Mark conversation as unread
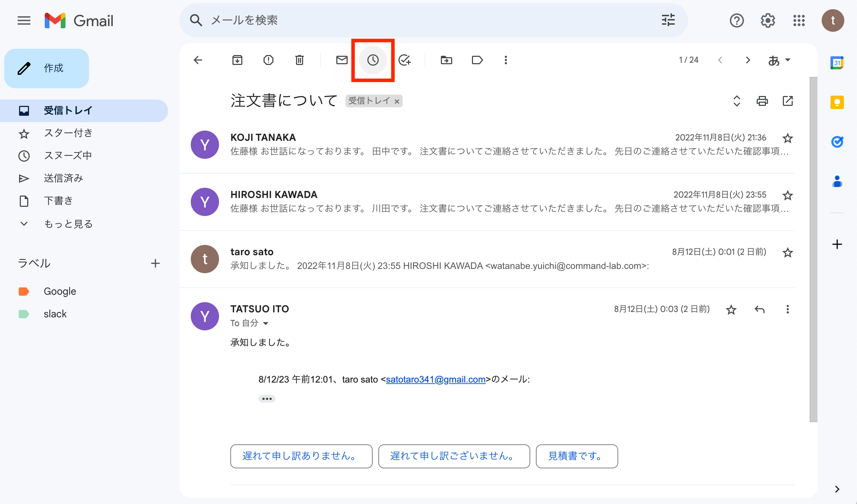The width and height of the screenshot is (857, 504). tap(342, 60)
